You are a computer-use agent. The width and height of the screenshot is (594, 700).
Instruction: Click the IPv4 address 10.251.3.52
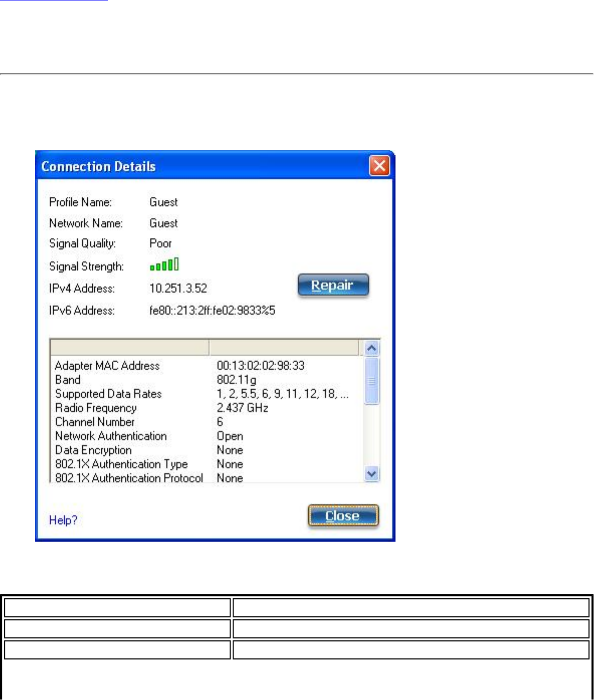pyautogui.click(x=178, y=288)
